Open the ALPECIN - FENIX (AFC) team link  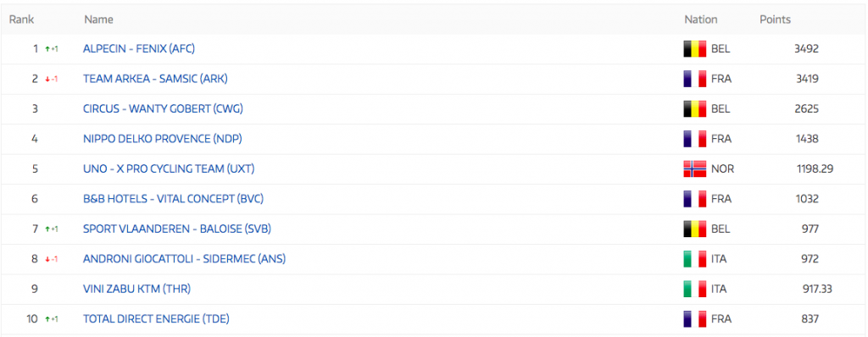139,49
